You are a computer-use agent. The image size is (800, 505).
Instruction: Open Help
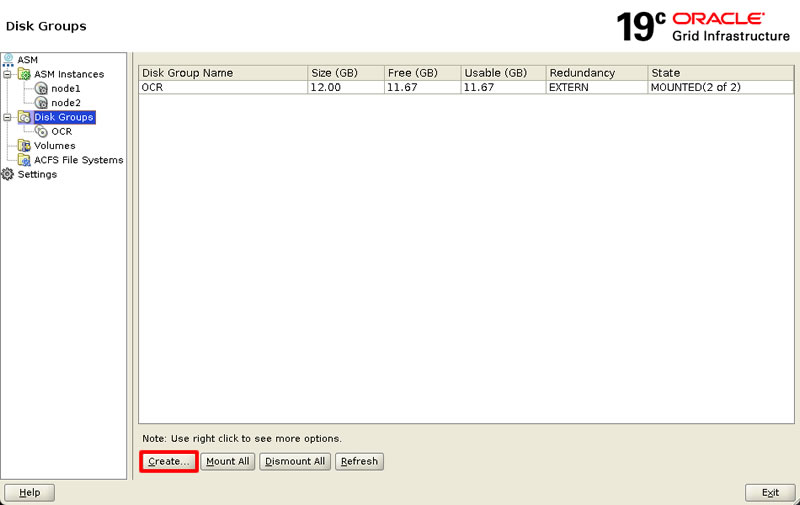(x=30, y=493)
